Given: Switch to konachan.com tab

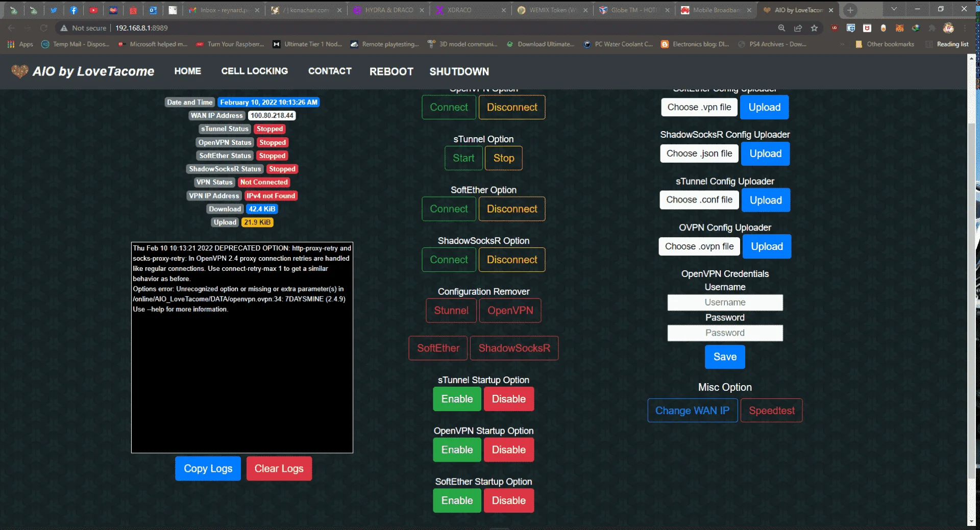Looking at the screenshot, I should tap(306, 10).
